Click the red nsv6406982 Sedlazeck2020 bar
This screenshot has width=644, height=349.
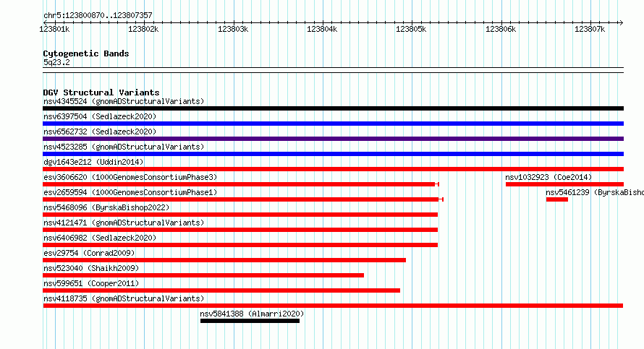240,245
